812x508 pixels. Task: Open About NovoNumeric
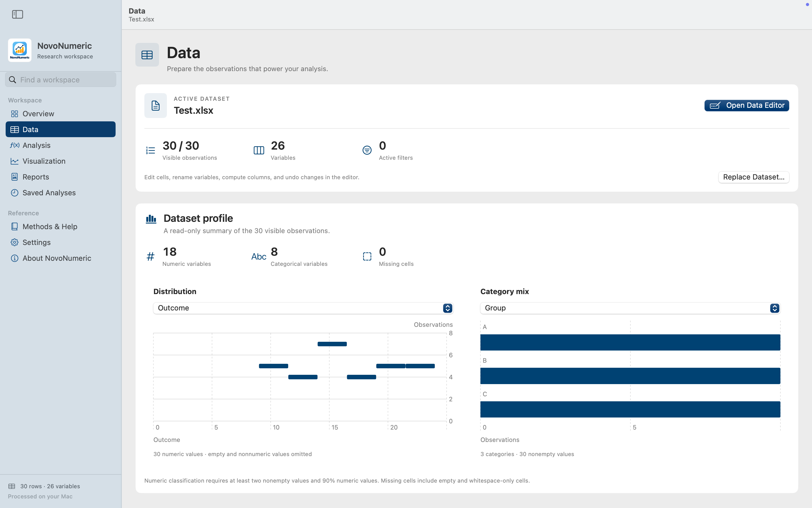point(60,258)
